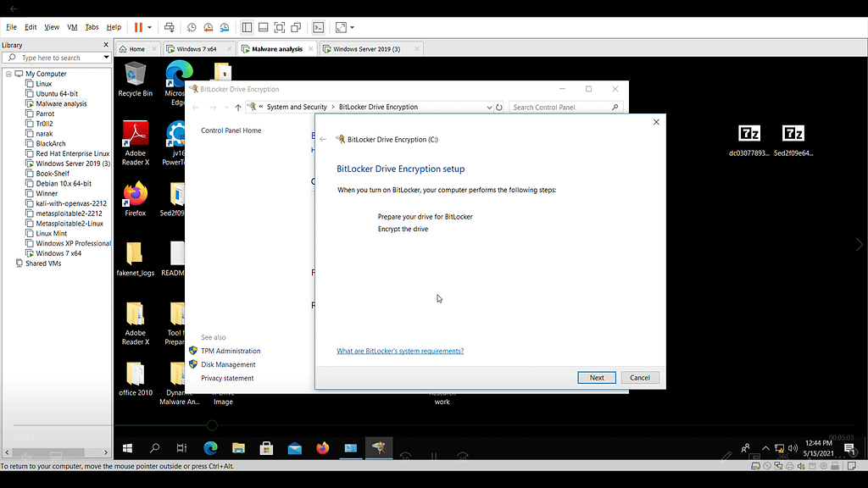The image size is (868, 488).
Task: Open the power options dropdown beside pause
Action: (149, 27)
